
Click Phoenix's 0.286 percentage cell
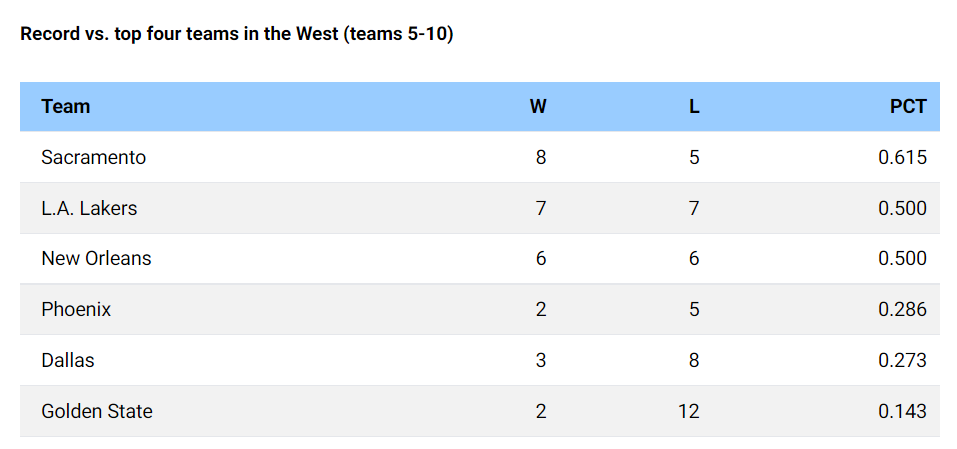pyautogui.click(x=902, y=309)
